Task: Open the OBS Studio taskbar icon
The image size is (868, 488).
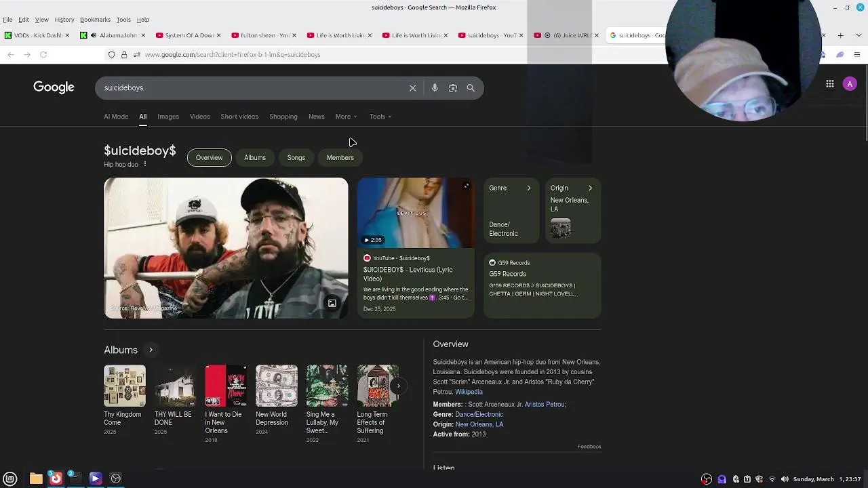Action: click(x=116, y=479)
